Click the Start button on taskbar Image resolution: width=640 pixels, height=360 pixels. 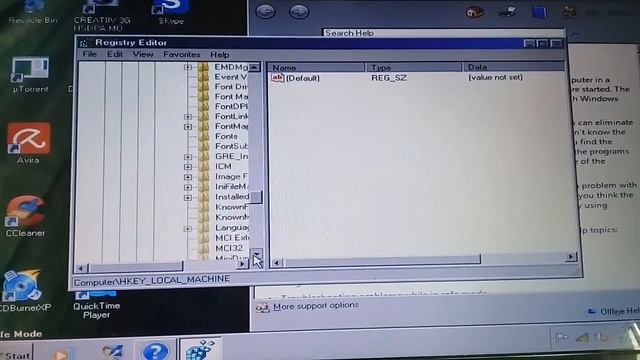point(16,354)
